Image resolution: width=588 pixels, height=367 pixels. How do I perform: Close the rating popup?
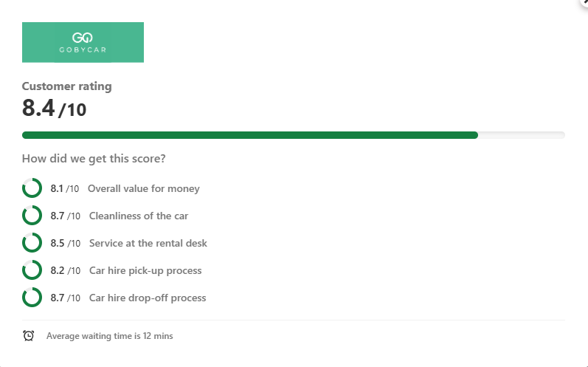[584, 3]
